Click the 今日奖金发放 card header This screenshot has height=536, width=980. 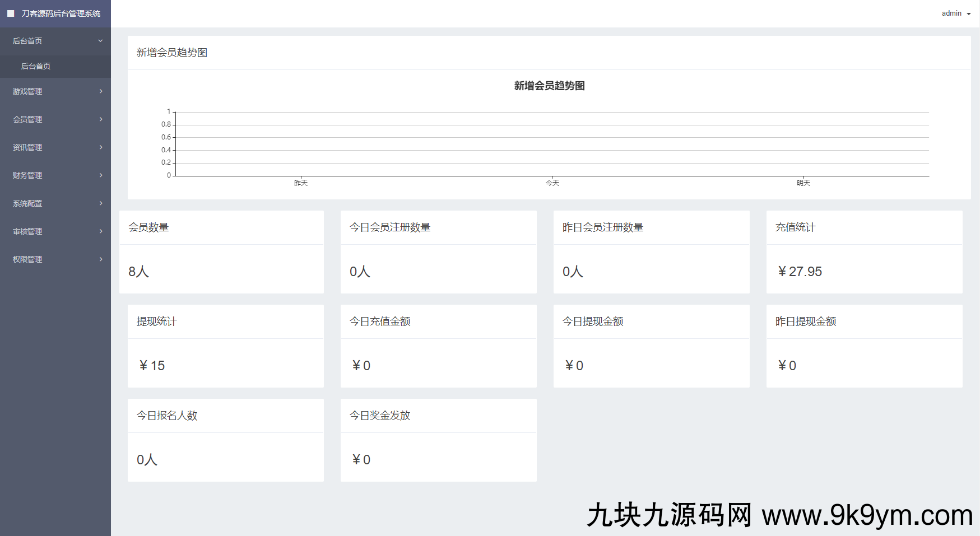point(380,416)
